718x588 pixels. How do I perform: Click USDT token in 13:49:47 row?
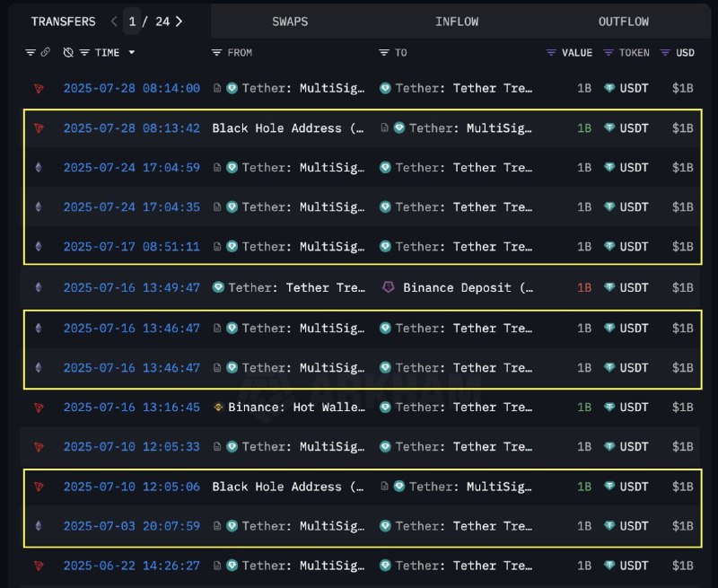[626, 287]
